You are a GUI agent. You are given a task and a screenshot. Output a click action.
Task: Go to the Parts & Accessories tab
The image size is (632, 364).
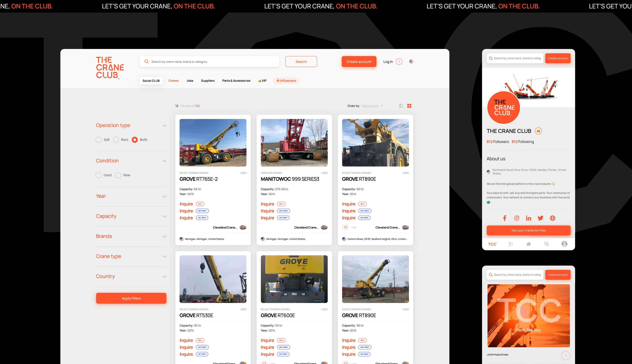(x=236, y=81)
